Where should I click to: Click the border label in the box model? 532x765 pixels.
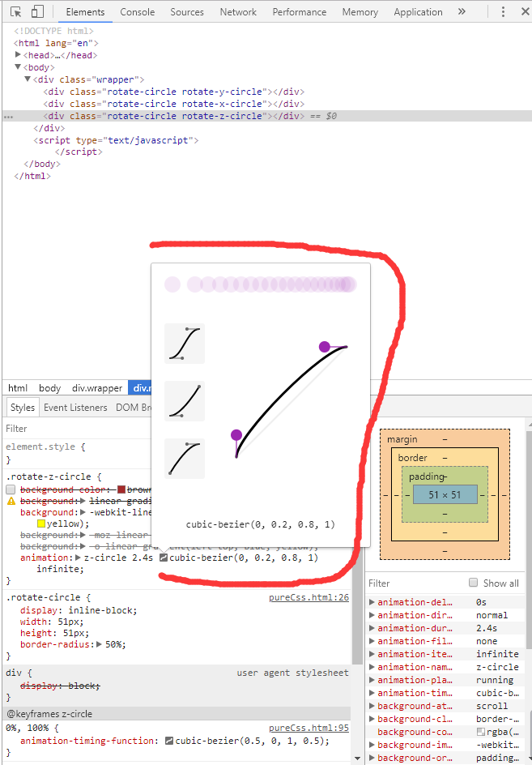tap(412, 458)
